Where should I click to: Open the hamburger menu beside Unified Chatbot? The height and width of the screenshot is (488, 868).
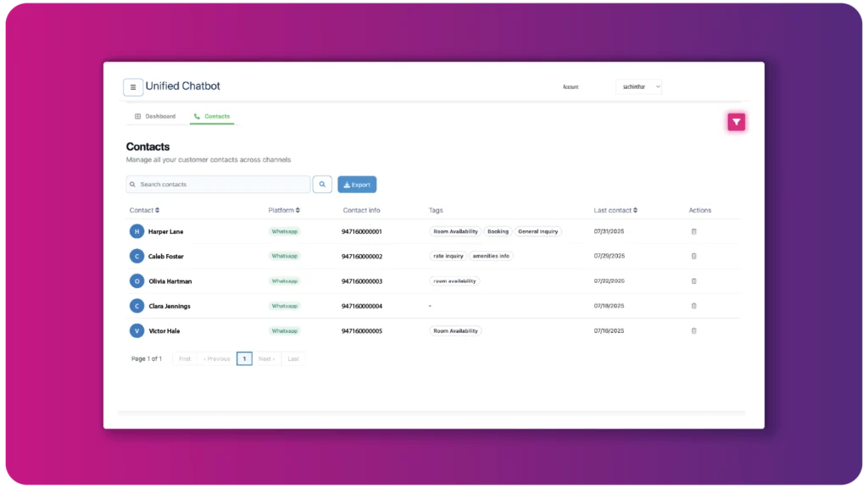[x=133, y=87]
